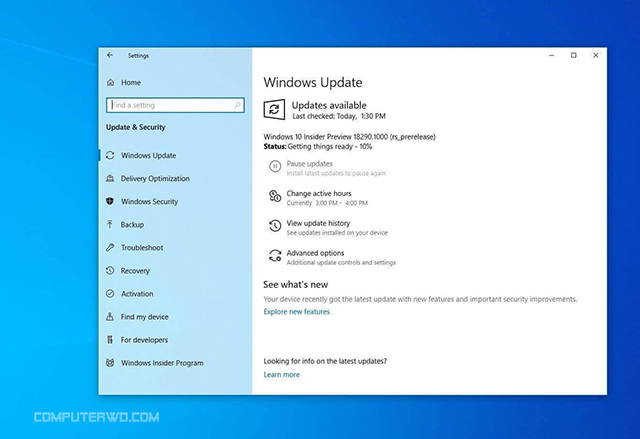
Task: Focus the Find a setting search box
Action: (x=175, y=105)
